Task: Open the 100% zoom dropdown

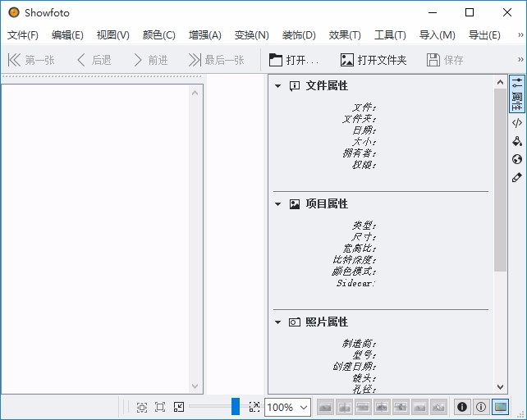Action: [x=287, y=408]
